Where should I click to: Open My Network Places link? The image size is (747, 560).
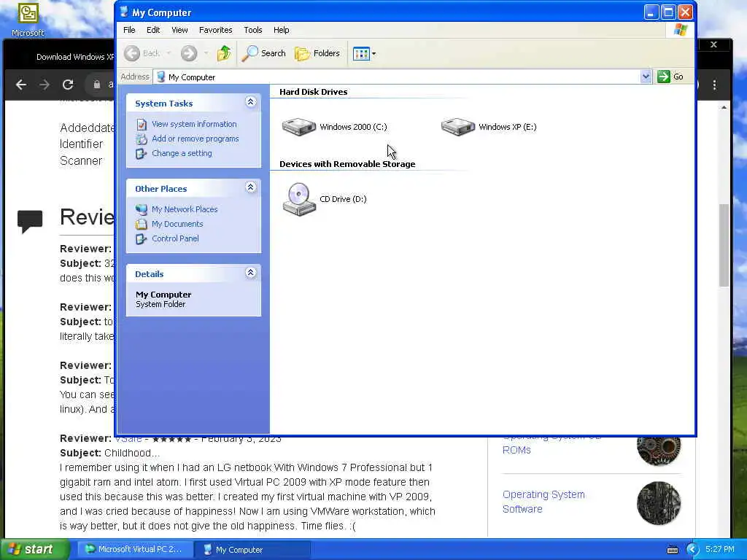tap(185, 209)
